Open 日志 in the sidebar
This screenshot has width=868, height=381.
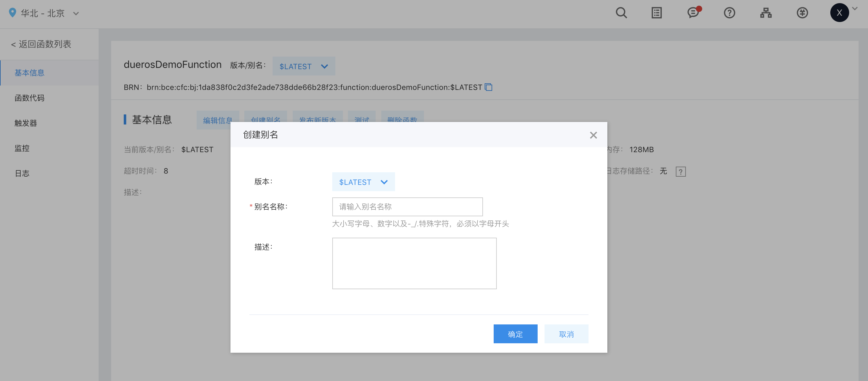[50, 173]
